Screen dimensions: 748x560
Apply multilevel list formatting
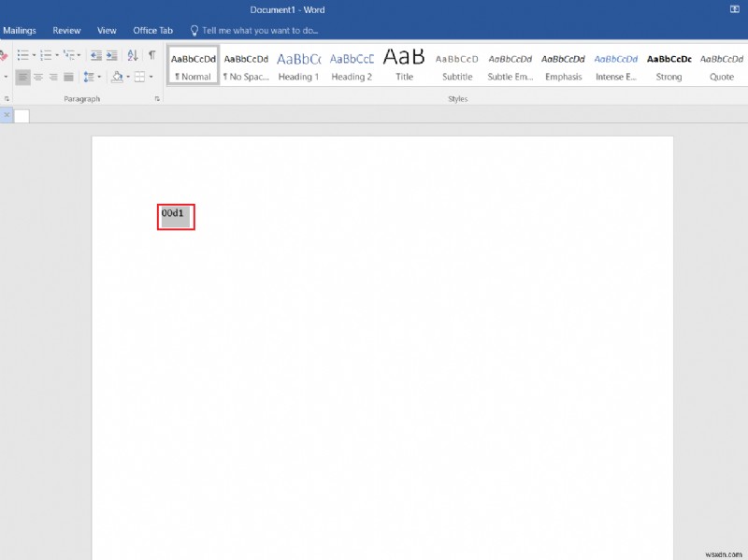(69, 55)
